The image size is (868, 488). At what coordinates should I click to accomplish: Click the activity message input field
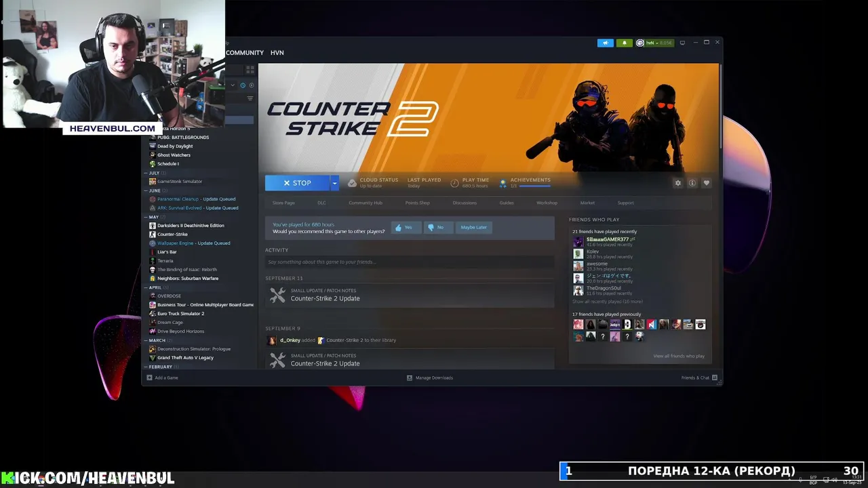(410, 262)
